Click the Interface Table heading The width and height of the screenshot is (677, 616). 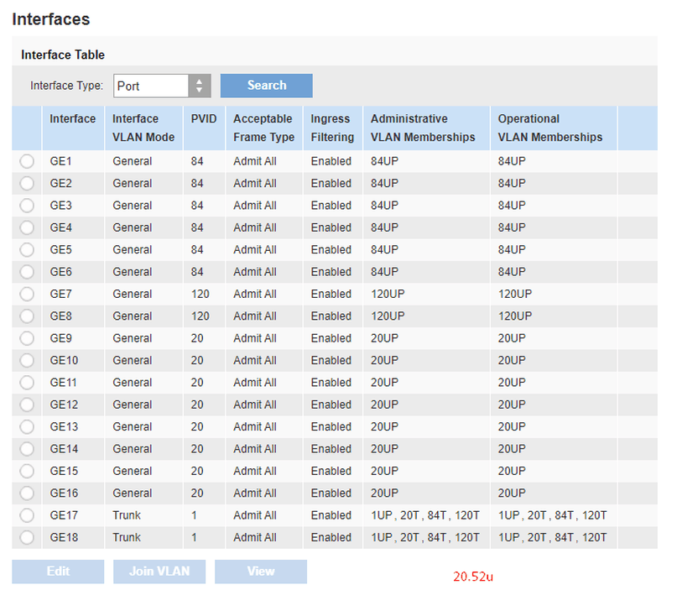tap(63, 55)
